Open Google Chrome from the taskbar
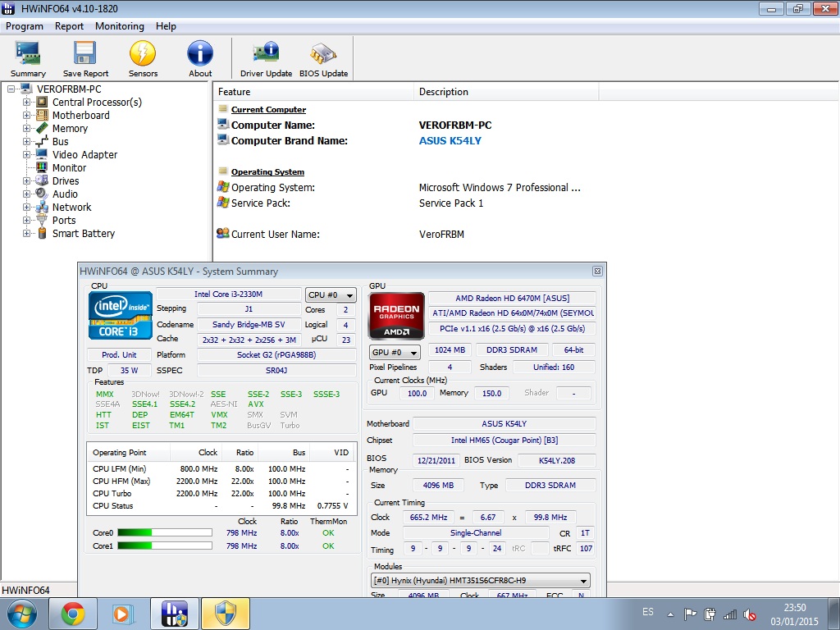 [73, 613]
